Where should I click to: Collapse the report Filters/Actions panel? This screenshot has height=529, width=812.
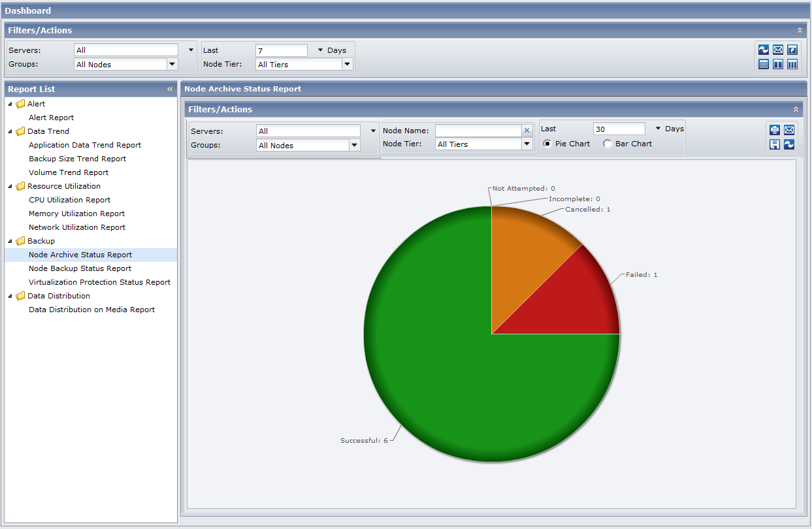[796, 109]
